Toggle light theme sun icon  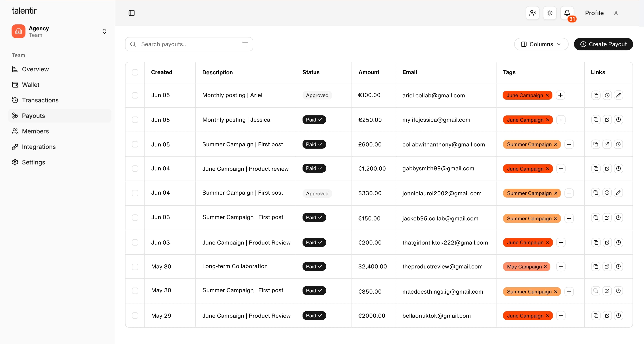[550, 13]
